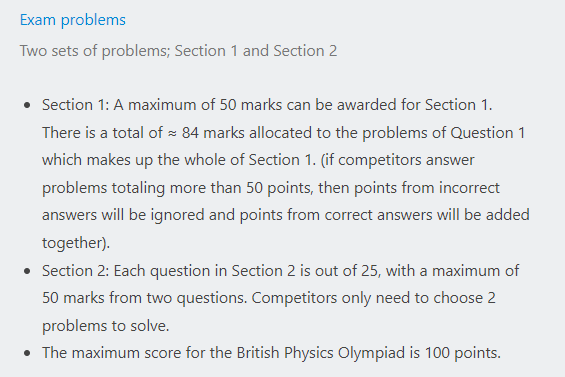Click the subtitle 'Two sets of problems'

pos(94,51)
